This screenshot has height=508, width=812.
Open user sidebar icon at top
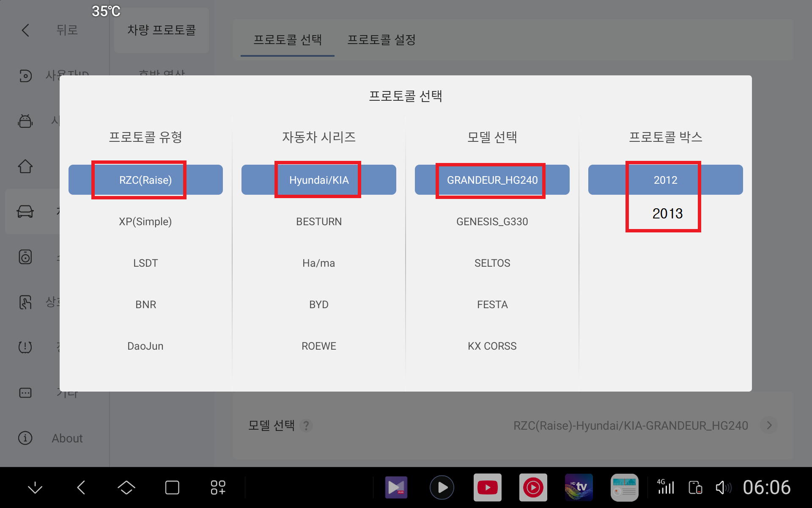[25, 76]
